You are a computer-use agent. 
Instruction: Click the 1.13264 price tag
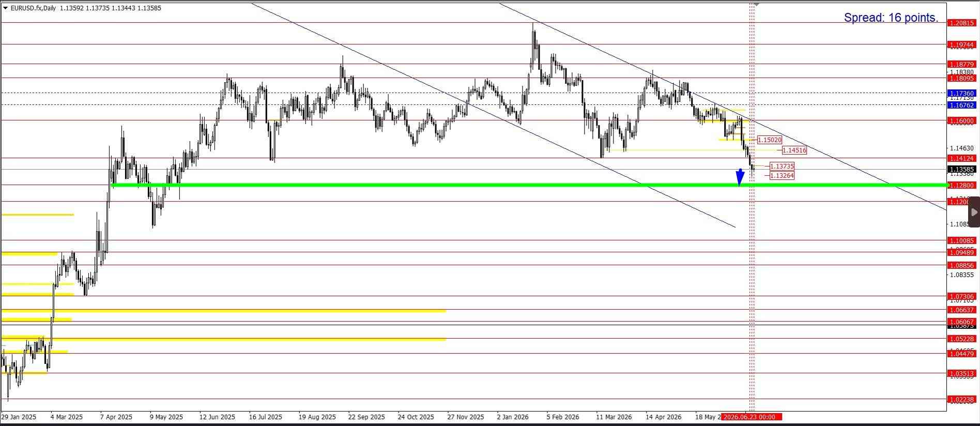coord(782,176)
